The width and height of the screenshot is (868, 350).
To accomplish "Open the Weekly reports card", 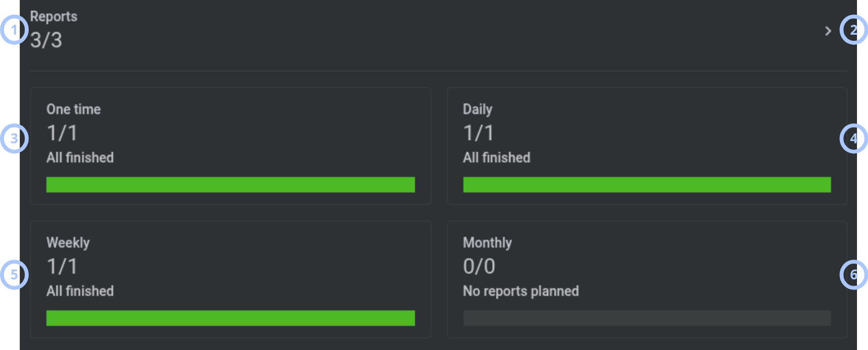I will pos(231,279).
